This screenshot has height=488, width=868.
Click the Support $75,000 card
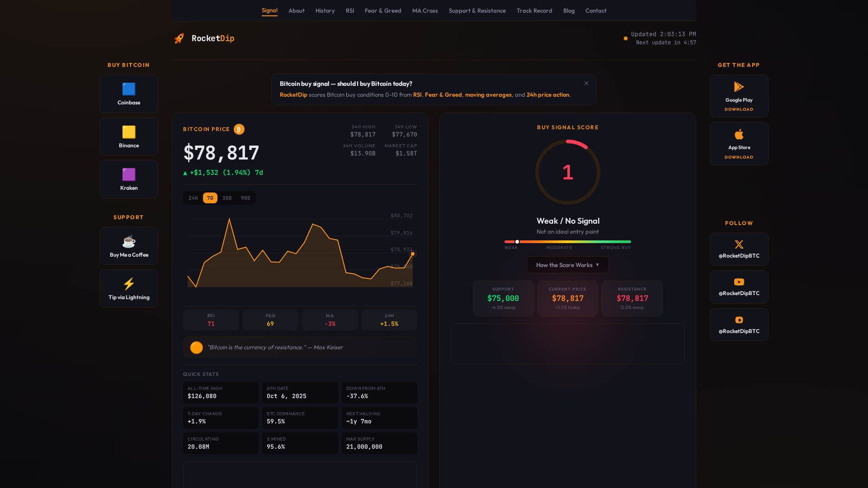tap(503, 298)
